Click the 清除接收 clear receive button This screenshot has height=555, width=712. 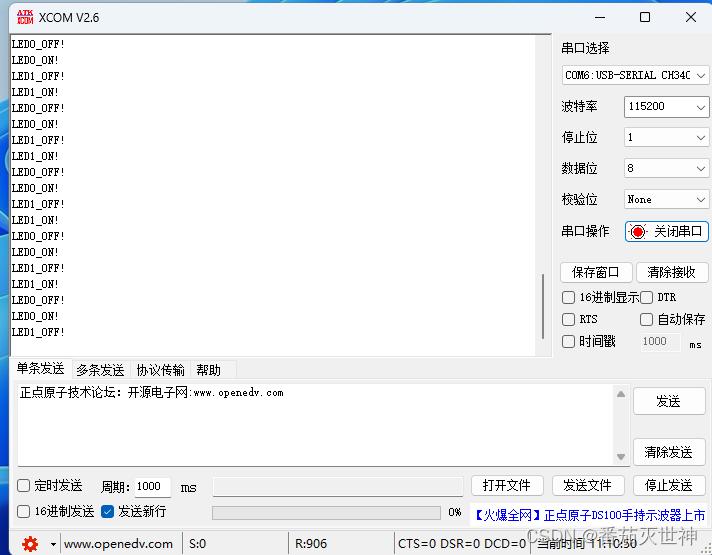672,272
